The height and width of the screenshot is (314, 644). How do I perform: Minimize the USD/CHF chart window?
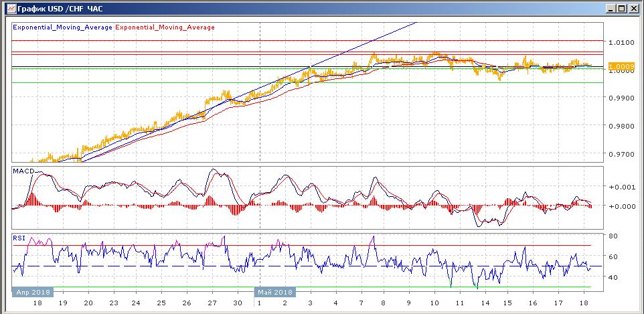pyautogui.click(x=611, y=8)
